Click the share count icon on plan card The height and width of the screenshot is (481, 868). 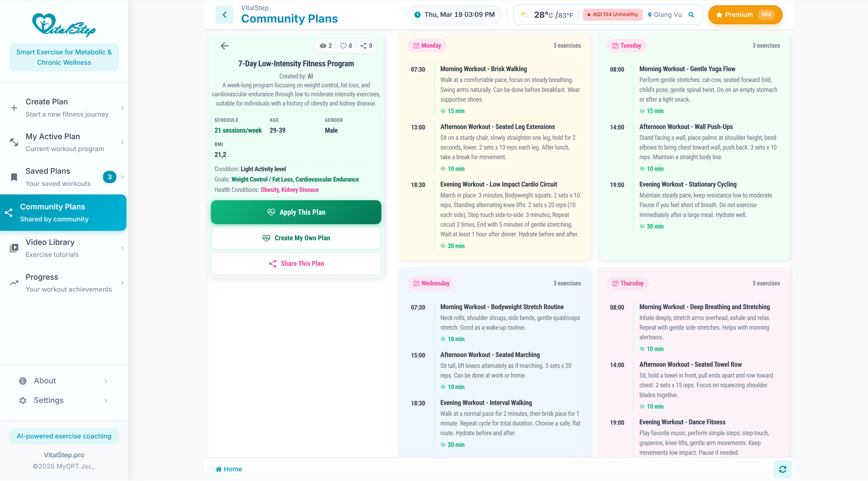pos(363,46)
